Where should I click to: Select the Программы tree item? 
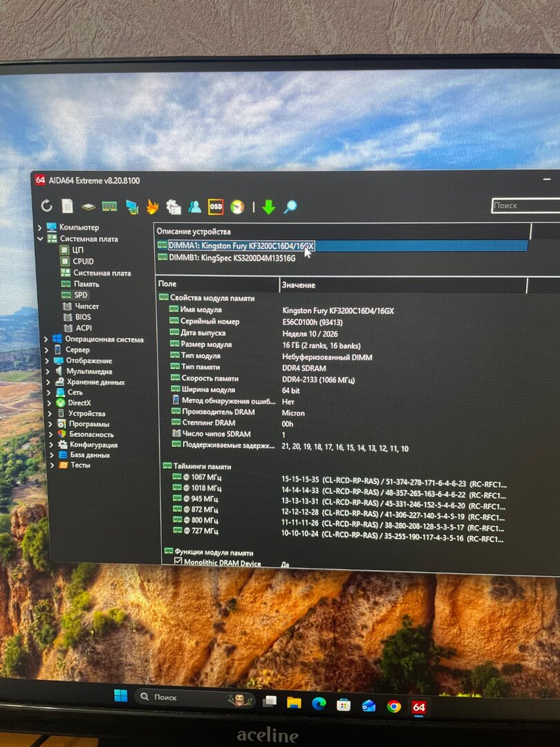point(89,424)
